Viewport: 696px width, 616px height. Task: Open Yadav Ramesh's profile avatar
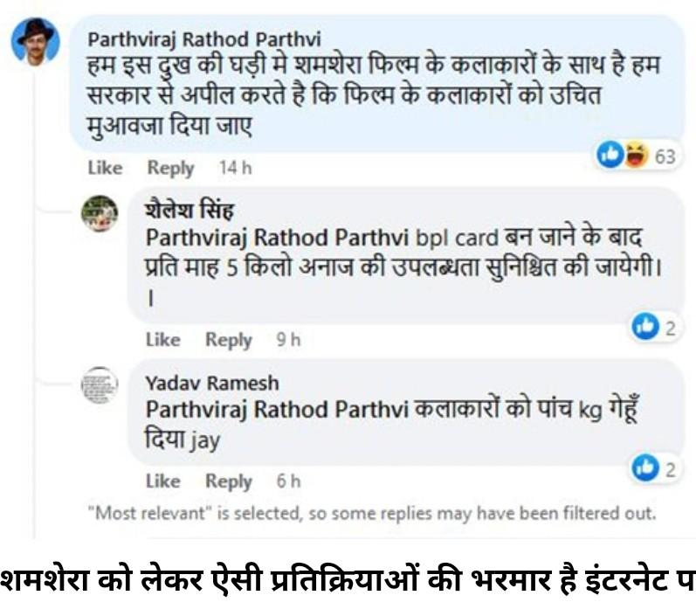[100, 384]
